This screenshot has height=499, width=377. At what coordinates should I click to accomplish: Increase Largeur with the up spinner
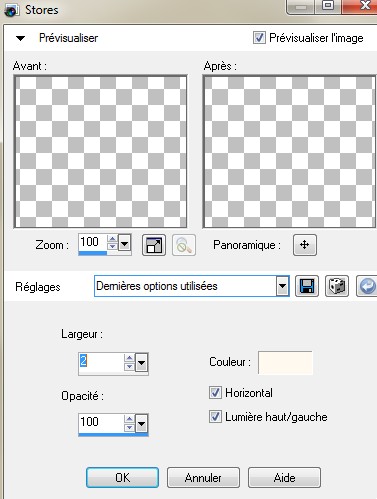point(129,358)
